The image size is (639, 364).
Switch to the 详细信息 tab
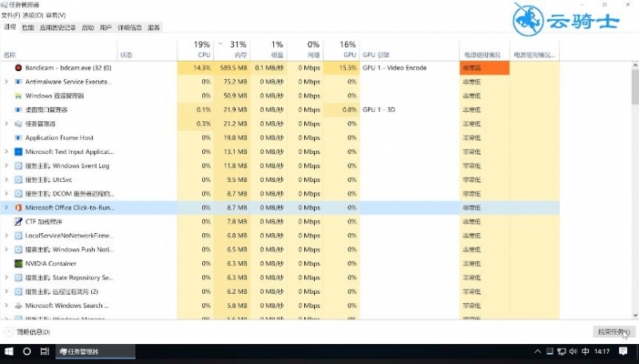(129, 27)
